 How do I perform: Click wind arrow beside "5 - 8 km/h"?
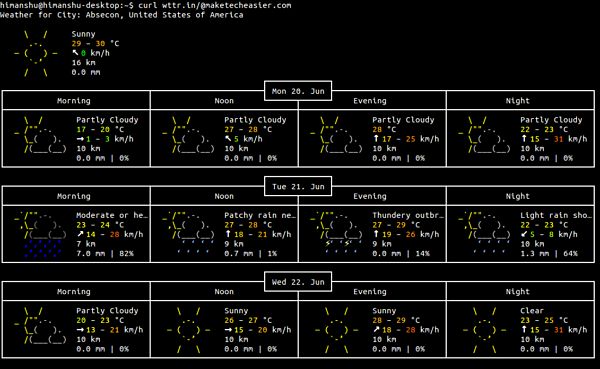(x=524, y=234)
